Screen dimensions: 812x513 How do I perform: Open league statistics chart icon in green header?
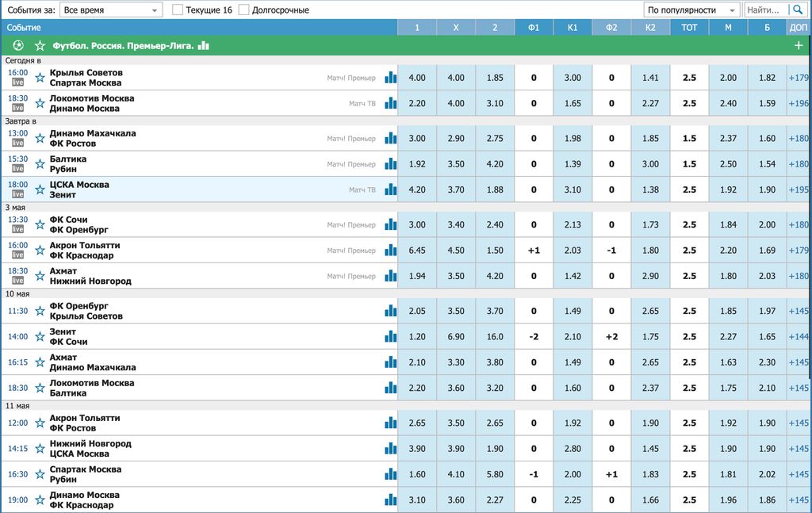(x=204, y=45)
